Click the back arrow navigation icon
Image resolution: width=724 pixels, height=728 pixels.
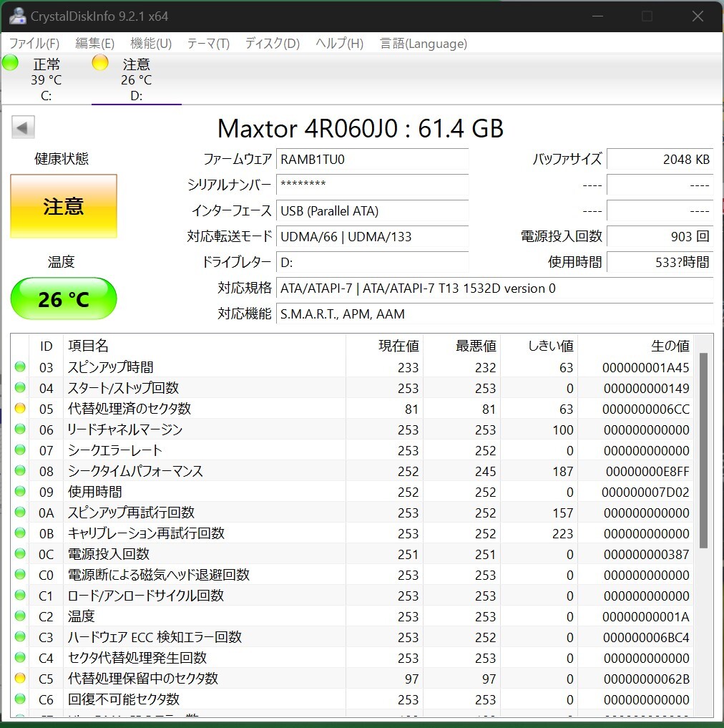22,127
